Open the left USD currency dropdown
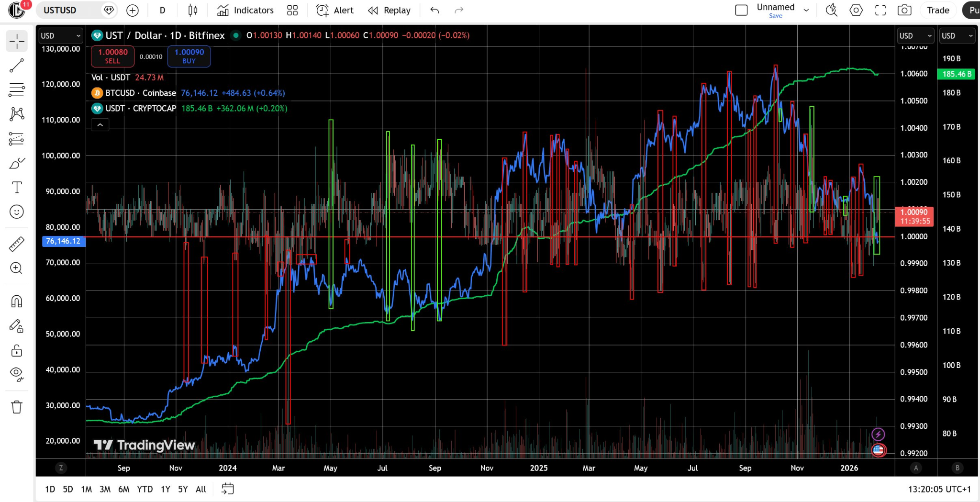The width and height of the screenshot is (980, 502). pyautogui.click(x=60, y=36)
